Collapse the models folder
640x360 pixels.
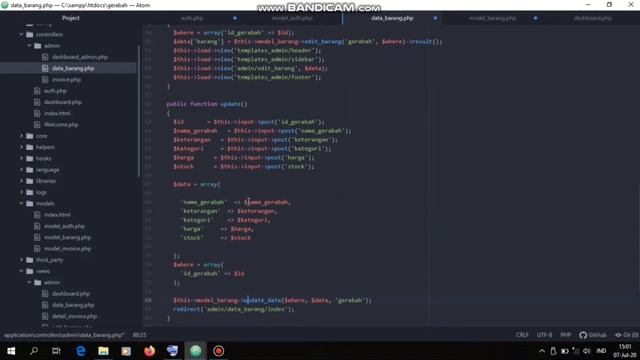21,204
